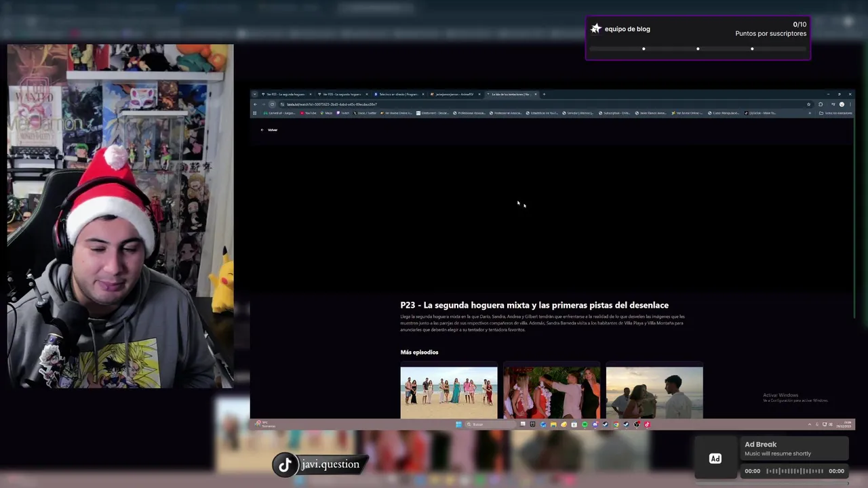Click the Más episodios heading
This screenshot has height=488, width=868.
419,352
